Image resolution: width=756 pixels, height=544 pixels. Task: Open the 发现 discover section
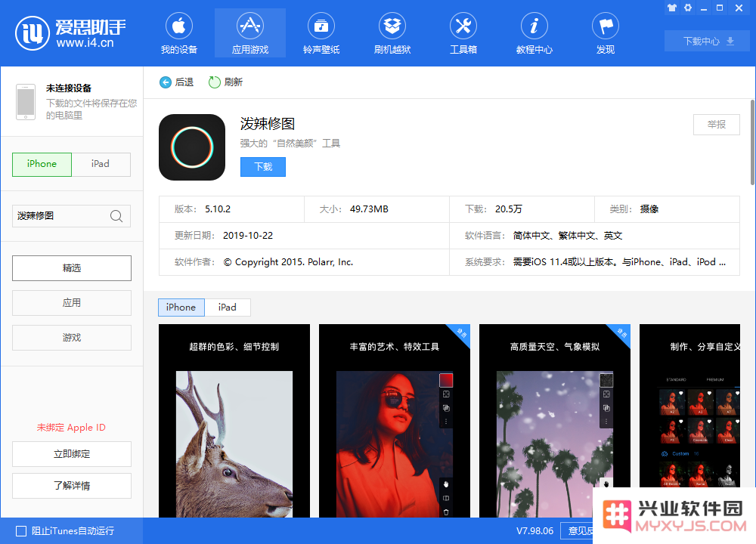pyautogui.click(x=605, y=34)
